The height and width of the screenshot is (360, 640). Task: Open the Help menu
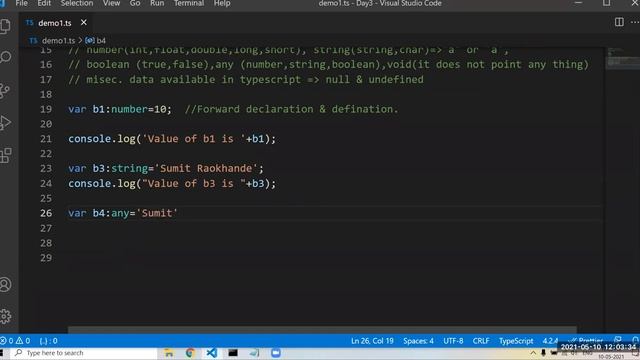(222, 3)
